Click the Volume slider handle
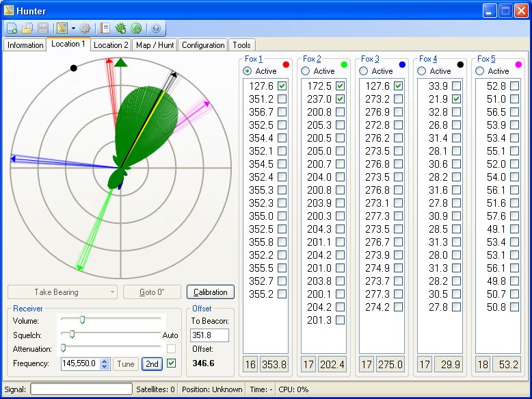 point(82,319)
